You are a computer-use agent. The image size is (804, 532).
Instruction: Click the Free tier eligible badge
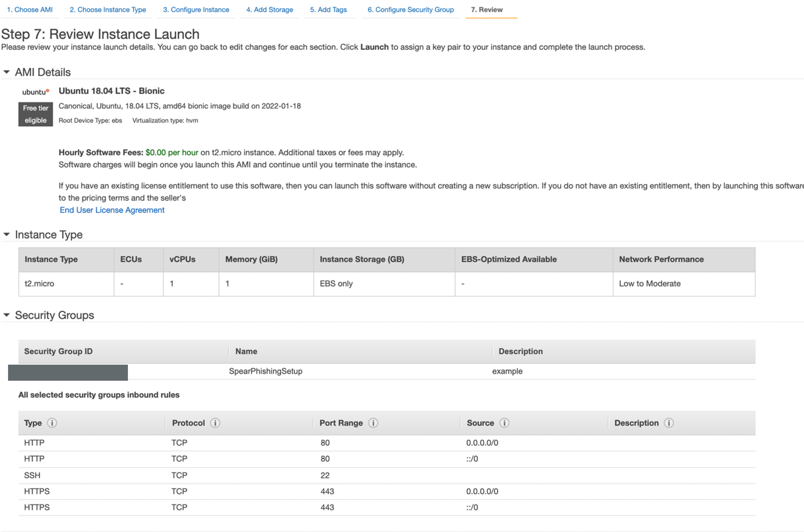click(x=35, y=114)
